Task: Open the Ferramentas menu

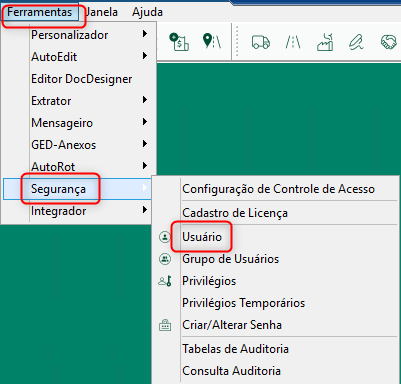Action: 40,12
